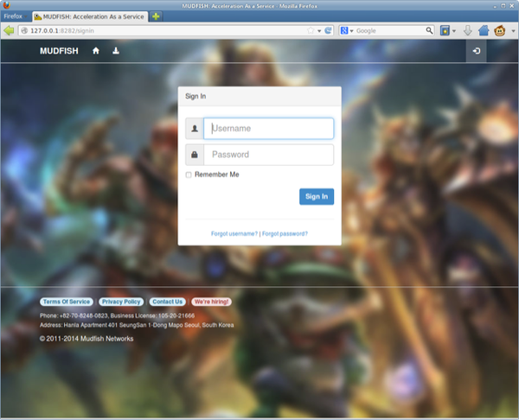Click the user icon beside Username
The image size is (519, 420).
195,128
